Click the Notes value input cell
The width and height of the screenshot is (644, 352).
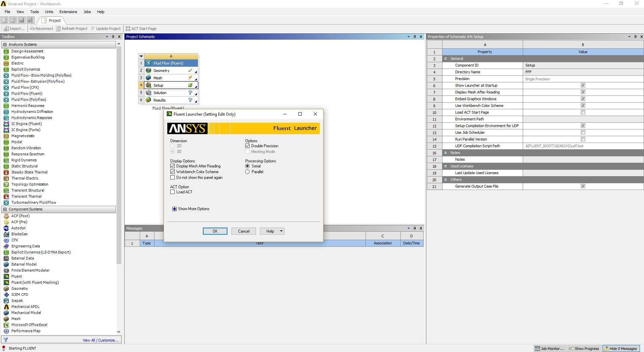click(x=583, y=159)
